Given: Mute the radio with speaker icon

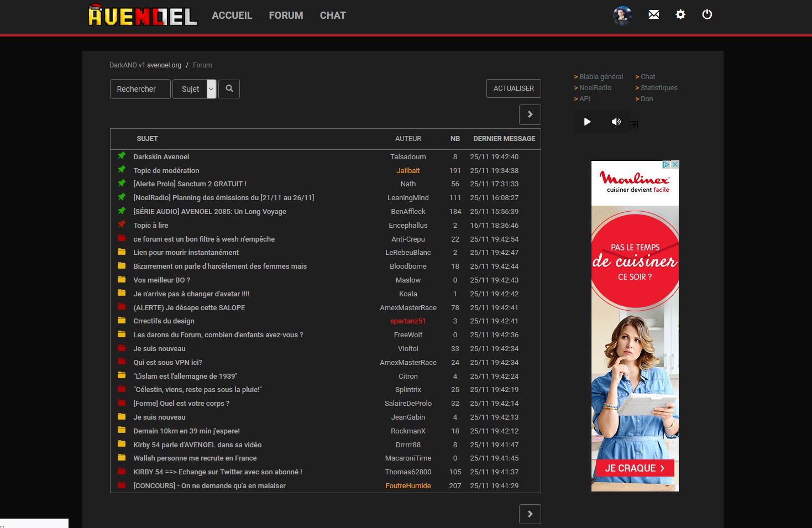Looking at the screenshot, I should 616,122.
